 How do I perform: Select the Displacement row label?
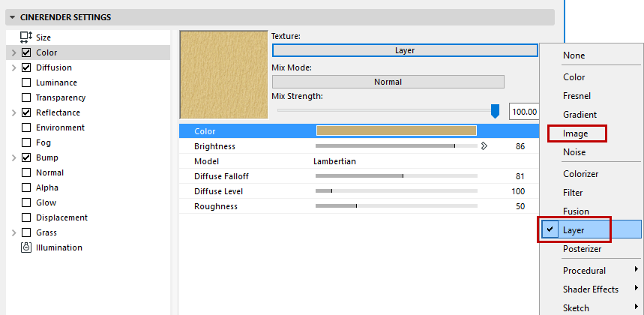61,217
